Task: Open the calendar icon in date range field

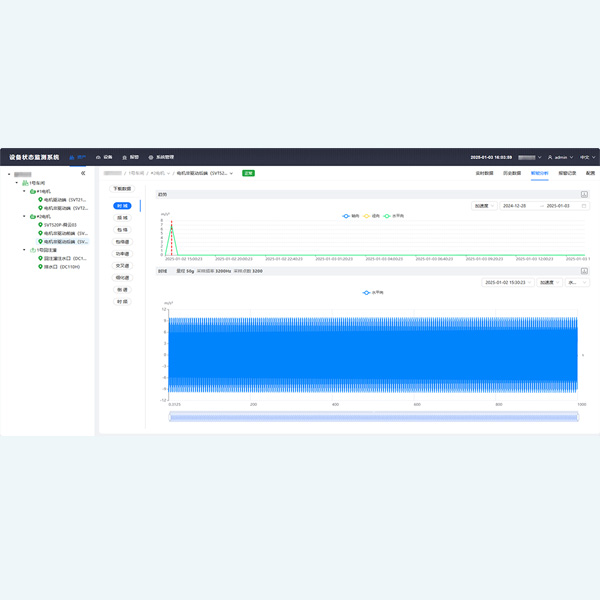Action: click(584, 206)
